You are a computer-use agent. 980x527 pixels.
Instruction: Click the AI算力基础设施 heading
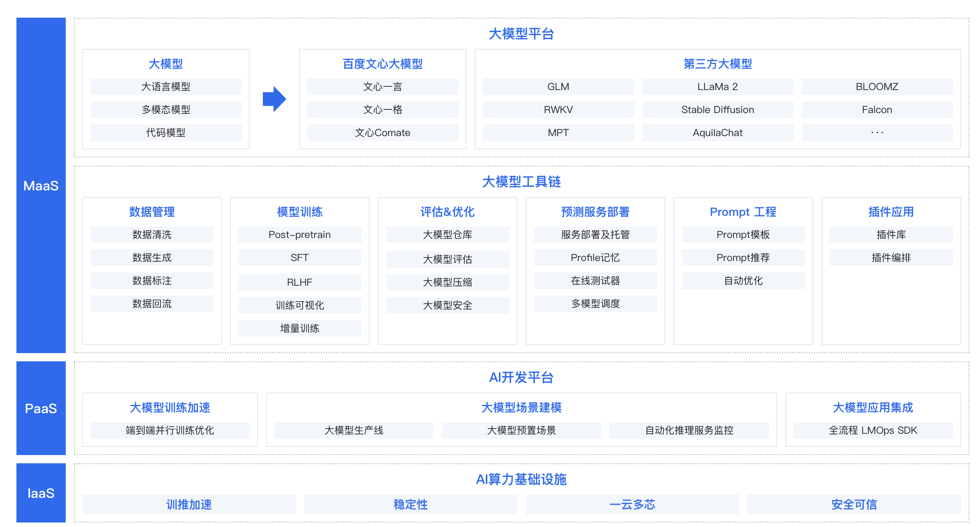pos(522,479)
